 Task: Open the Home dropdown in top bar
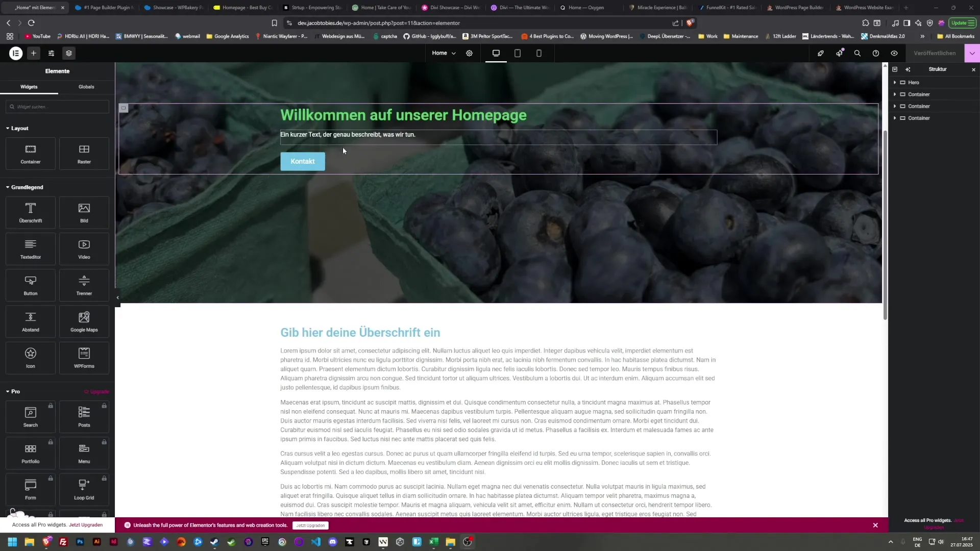point(443,53)
